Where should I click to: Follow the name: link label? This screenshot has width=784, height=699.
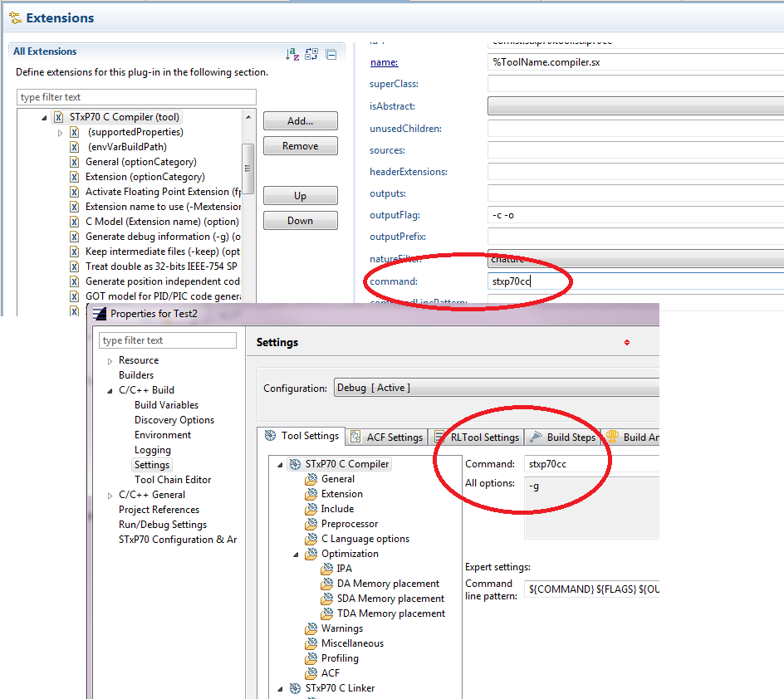(x=384, y=62)
